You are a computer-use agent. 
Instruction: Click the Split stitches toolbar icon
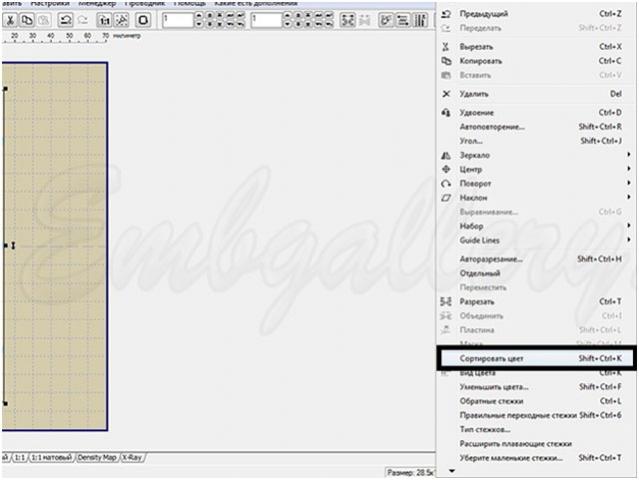click(x=347, y=20)
